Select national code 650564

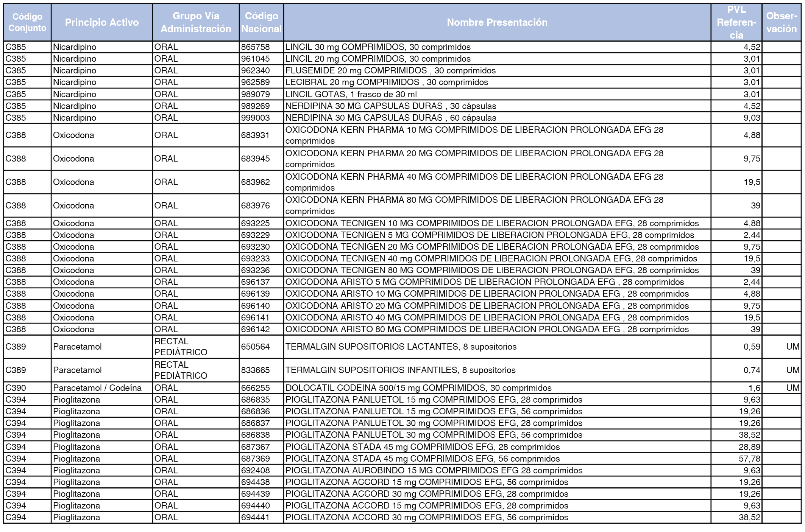coord(261,347)
